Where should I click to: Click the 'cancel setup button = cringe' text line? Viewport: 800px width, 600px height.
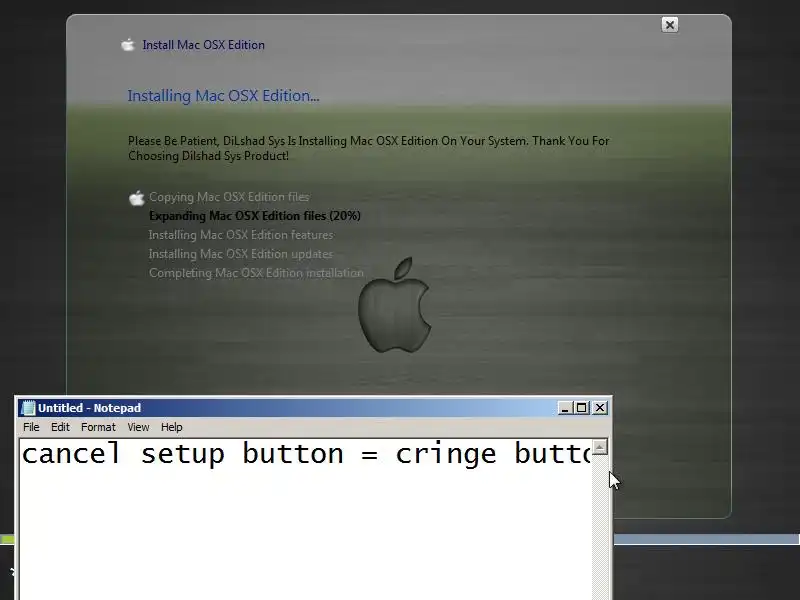(x=306, y=454)
